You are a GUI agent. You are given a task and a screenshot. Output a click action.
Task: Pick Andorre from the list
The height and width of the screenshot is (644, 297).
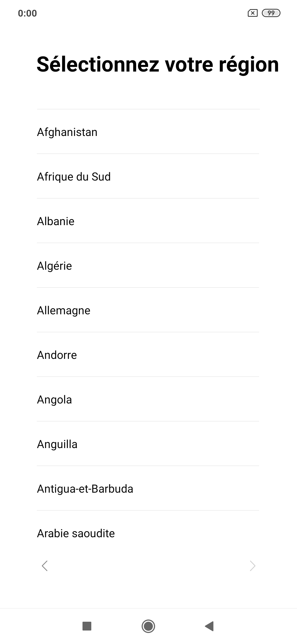[57, 355]
